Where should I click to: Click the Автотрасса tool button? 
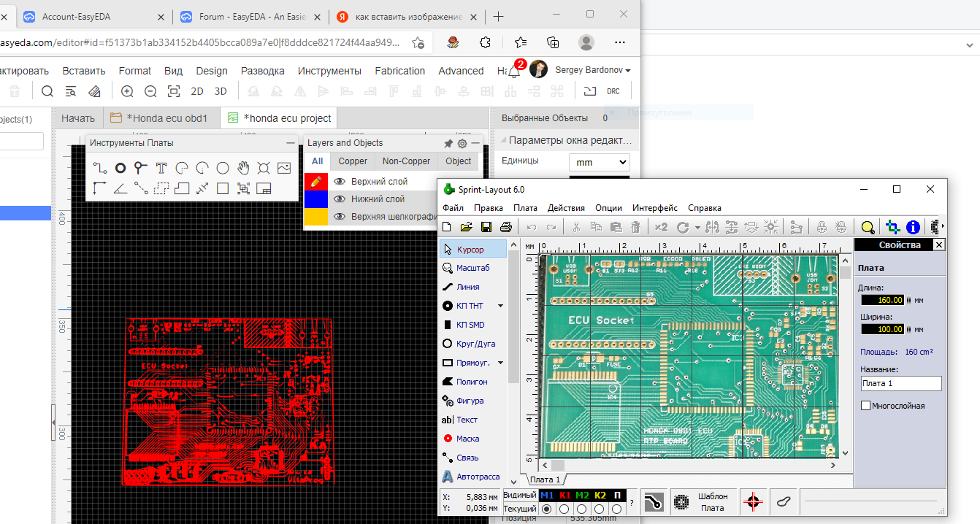pos(471,477)
